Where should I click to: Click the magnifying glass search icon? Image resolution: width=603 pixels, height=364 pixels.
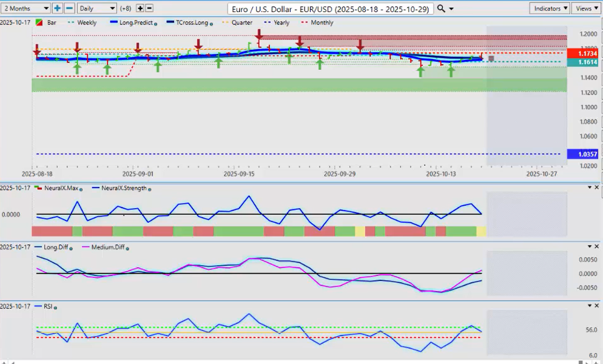click(441, 8)
